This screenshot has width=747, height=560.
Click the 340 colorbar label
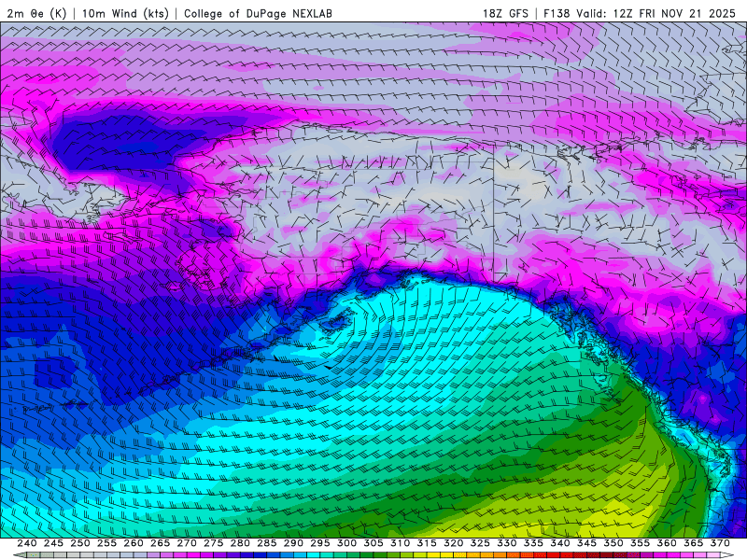560,543
